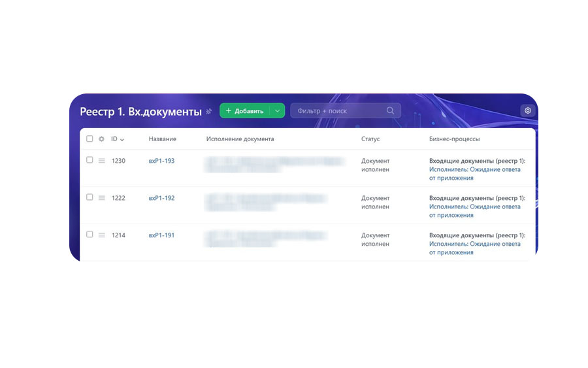
Task: Click the Статус column header
Action: click(x=370, y=139)
